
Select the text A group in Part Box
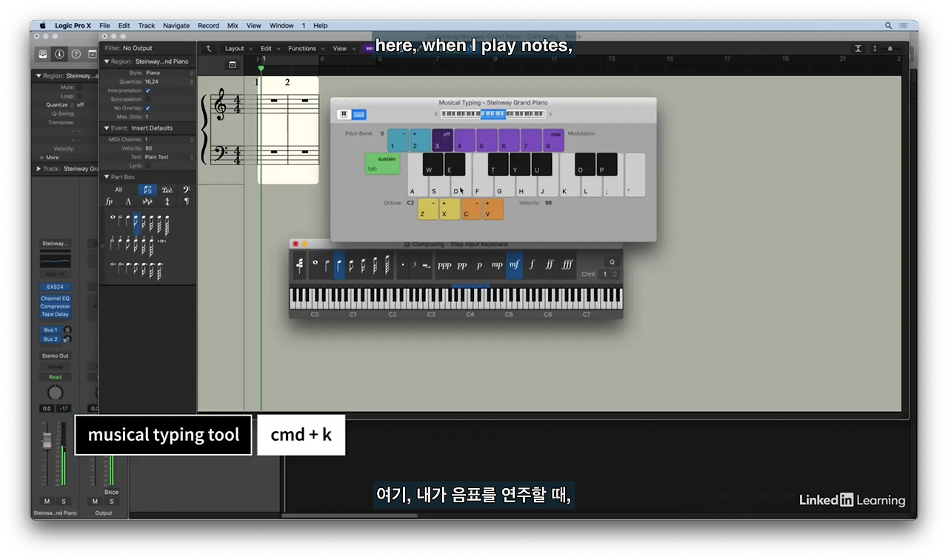(x=128, y=201)
